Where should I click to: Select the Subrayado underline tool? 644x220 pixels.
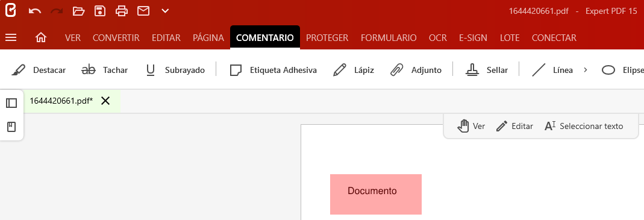point(175,71)
